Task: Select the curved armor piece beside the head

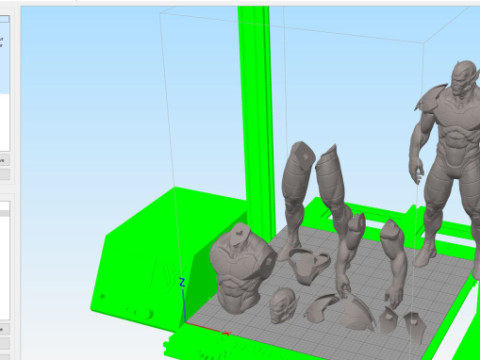Action: click(321, 308)
